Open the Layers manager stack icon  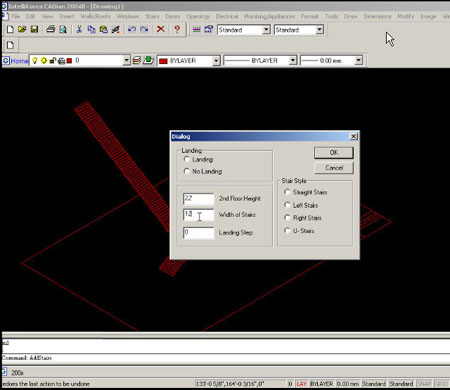click(137, 61)
